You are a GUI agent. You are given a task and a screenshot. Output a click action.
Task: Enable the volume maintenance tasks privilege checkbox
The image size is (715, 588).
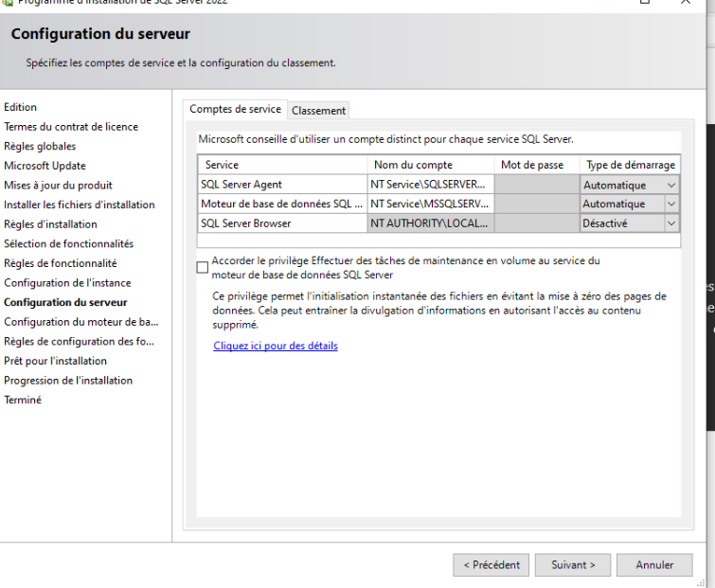[202, 267]
